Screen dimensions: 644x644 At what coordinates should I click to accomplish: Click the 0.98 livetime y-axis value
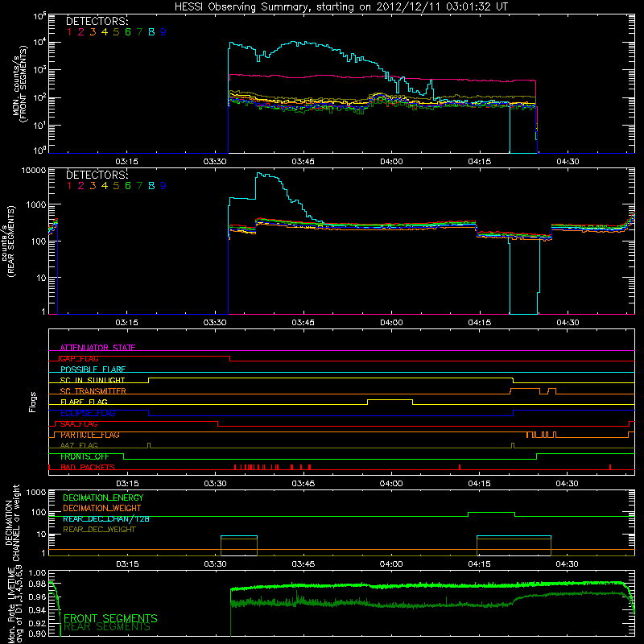(37, 585)
